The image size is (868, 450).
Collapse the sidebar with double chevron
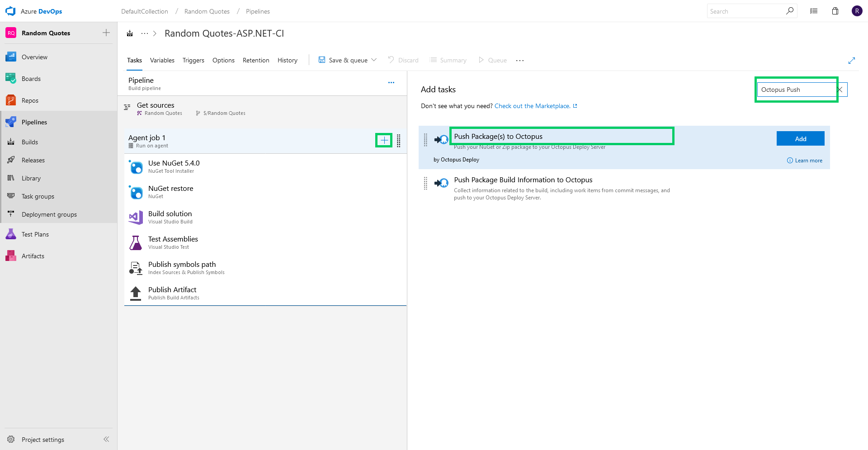(x=106, y=439)
